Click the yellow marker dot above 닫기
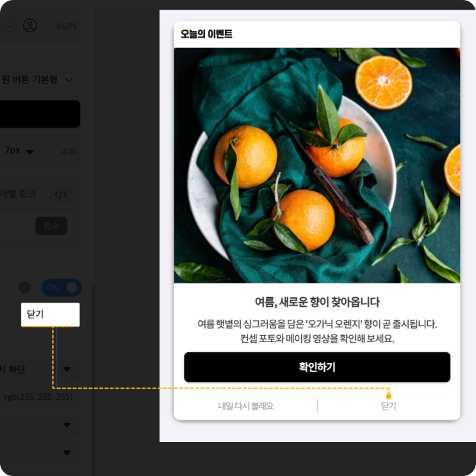This screenshot has height=476, width=476. [388, 396]
